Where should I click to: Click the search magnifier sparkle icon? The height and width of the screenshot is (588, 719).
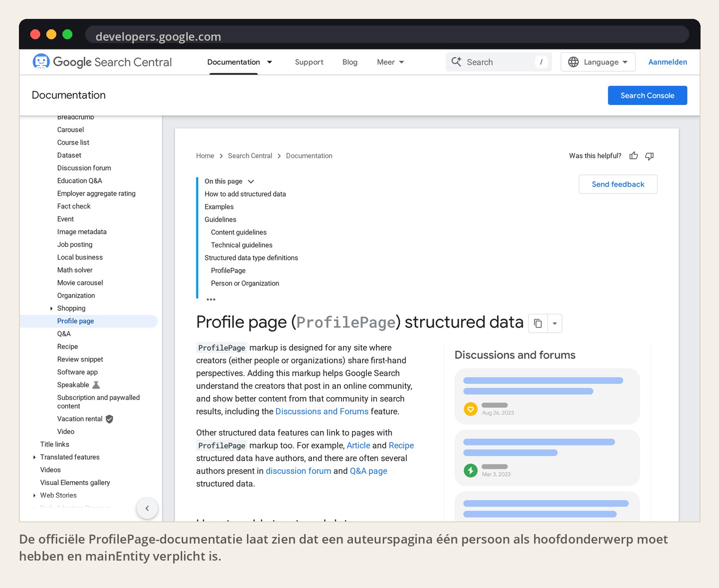[x=456, y=62]
